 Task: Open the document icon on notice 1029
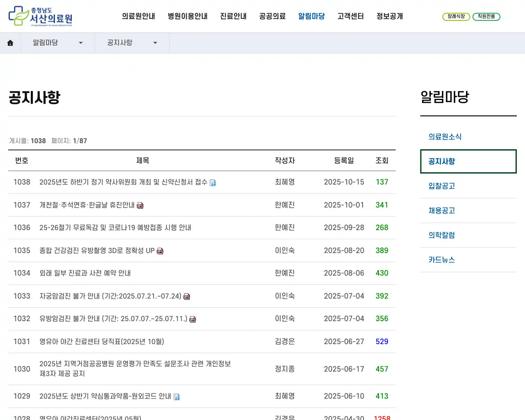177,397
